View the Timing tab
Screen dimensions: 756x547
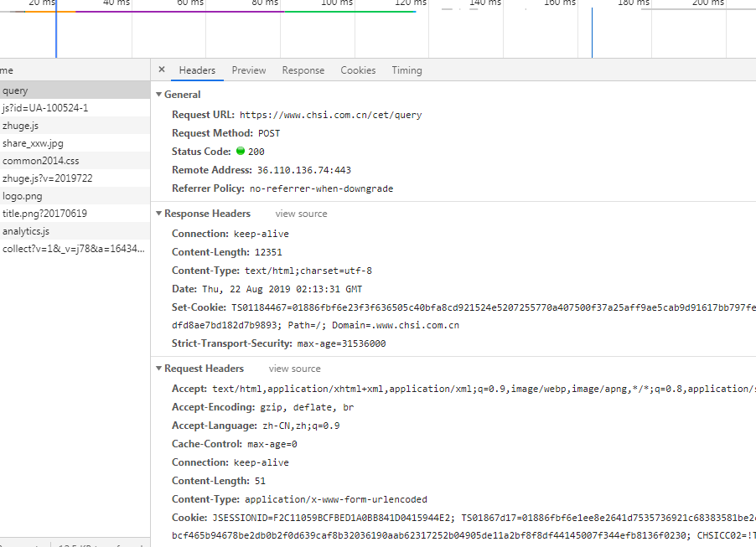pyautogui.click(x=406, y=70)
